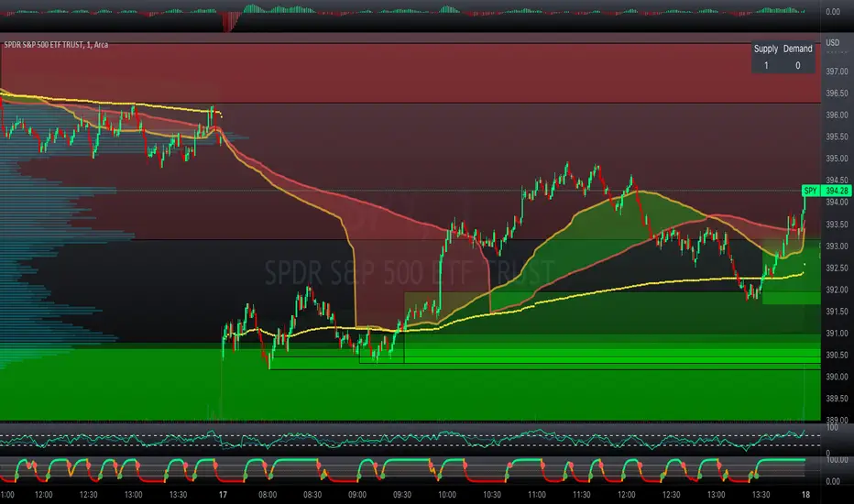Screen dimensions: 854x504
Task: Click the 100.00 value on the bottom oscillator axis
Action: click(837, 460)
